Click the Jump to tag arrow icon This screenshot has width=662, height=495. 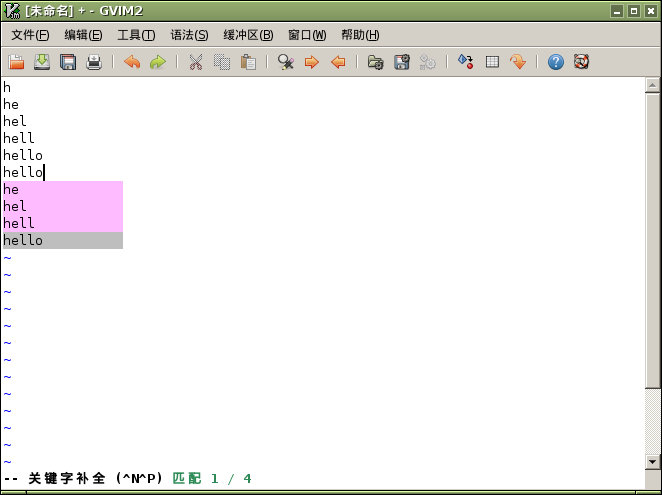(518, 62)
